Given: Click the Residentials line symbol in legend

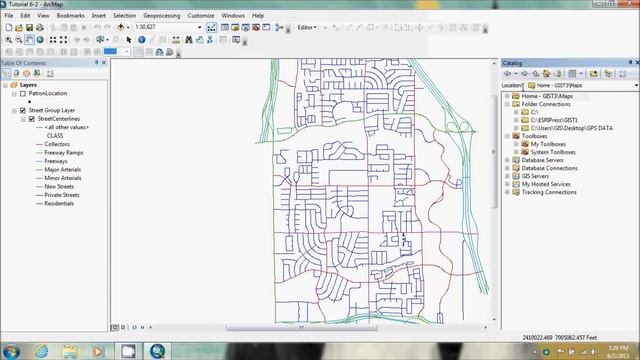Looking at the screenshot, I should click(x=39, y=203).
